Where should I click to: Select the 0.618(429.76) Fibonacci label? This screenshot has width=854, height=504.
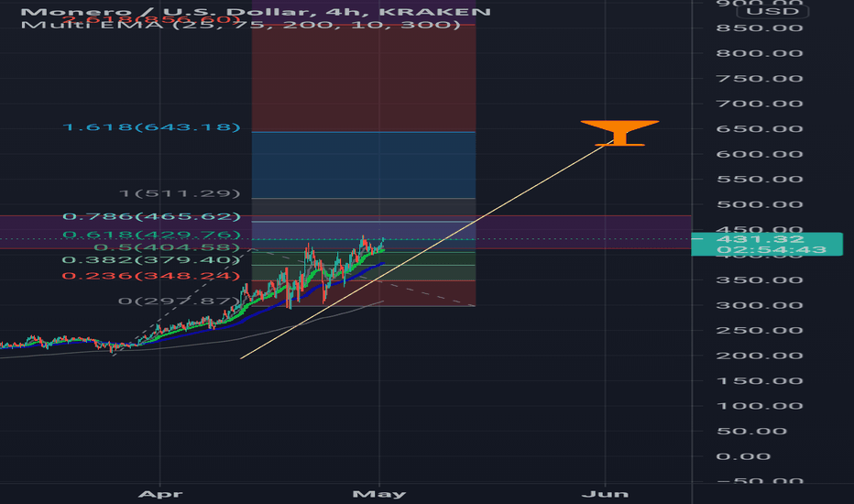tap(151, 235)
